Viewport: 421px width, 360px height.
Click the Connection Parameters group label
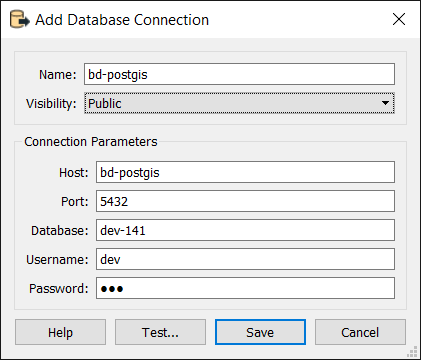click(x=91, y=142)
